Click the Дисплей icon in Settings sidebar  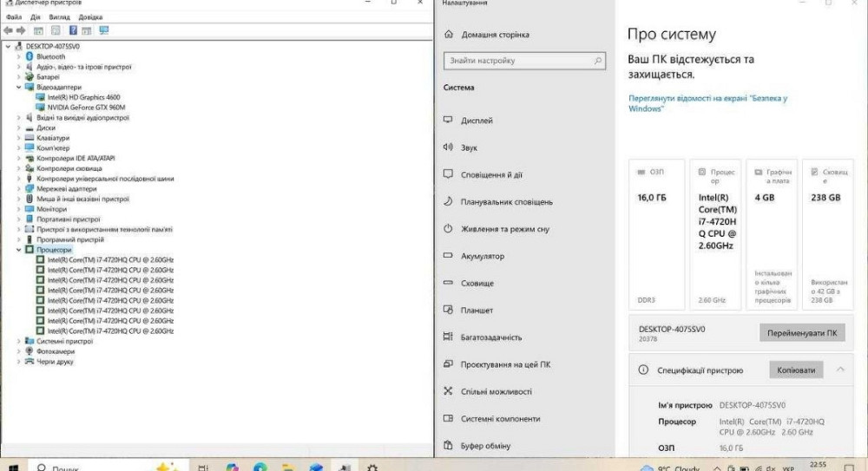click(x=448, y=121)
